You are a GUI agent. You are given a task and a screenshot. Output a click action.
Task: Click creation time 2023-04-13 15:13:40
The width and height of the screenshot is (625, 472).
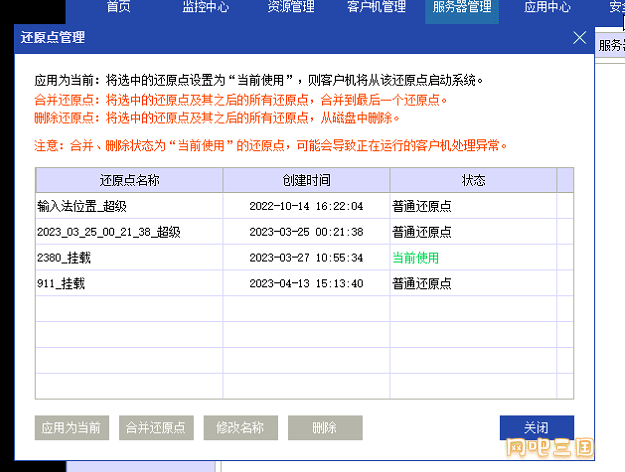click(x=306, y=283)
